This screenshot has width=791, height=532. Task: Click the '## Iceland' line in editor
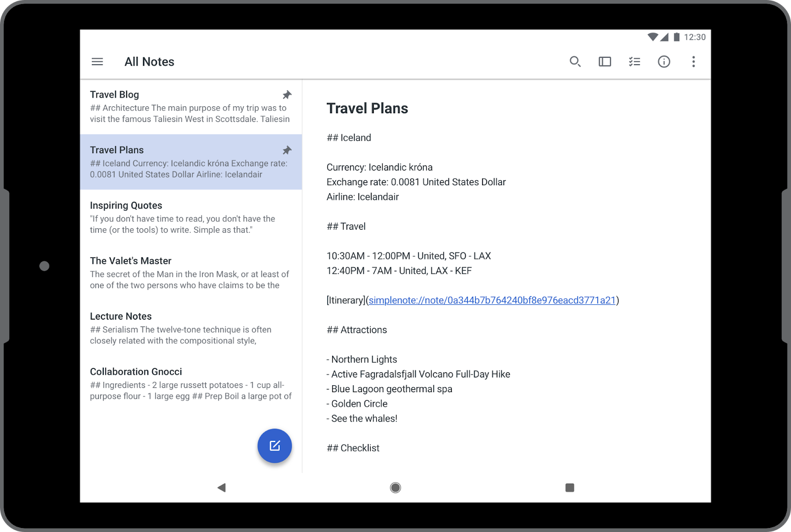tap(349, 138)
